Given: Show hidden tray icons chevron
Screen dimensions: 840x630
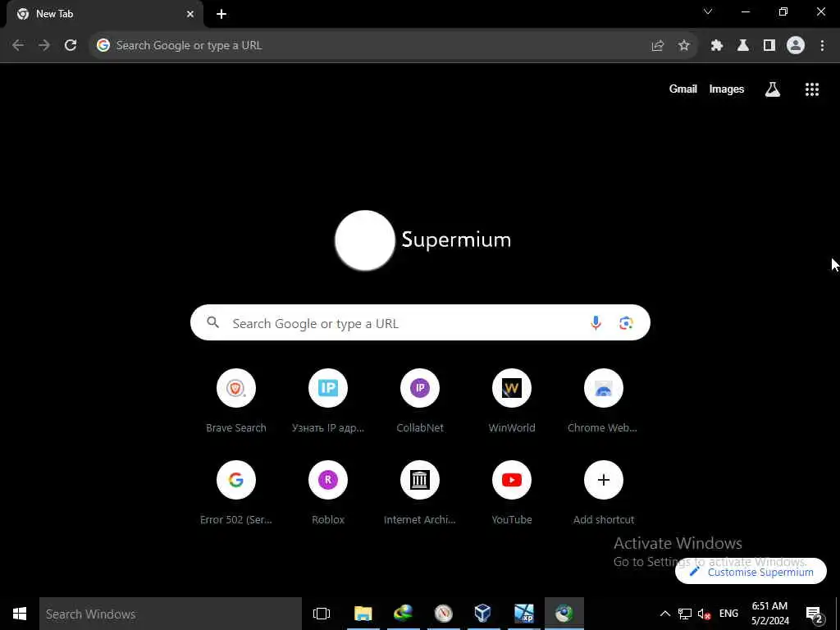Looking at the screenshot, I should tap(664, 614).
